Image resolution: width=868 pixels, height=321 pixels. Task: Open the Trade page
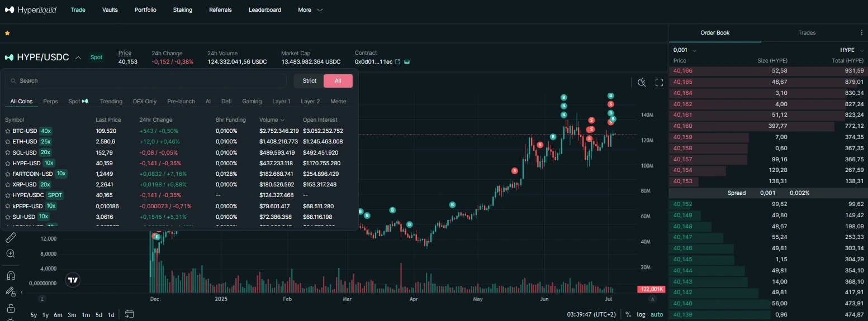tap(78, 10)
